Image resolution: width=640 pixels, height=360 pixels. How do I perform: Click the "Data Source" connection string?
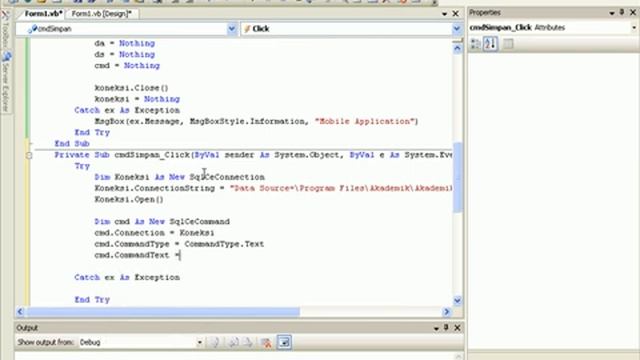point(341,188)
